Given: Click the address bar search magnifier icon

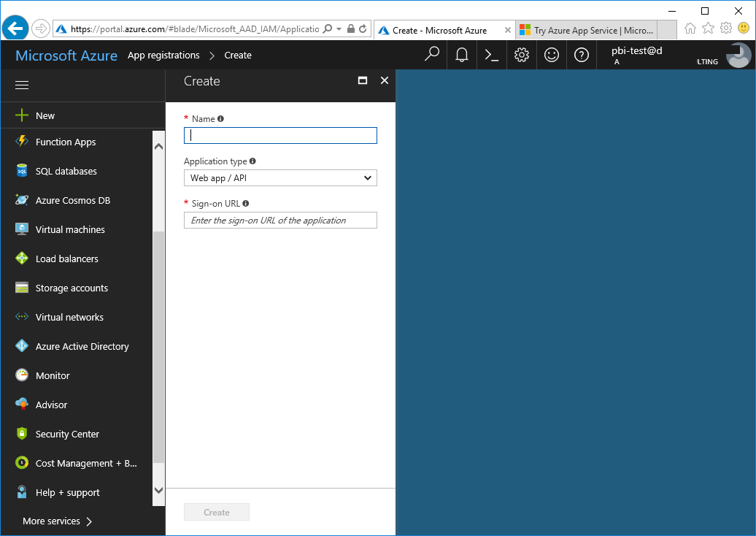Looking at the screenshot, I should point(328,29).
